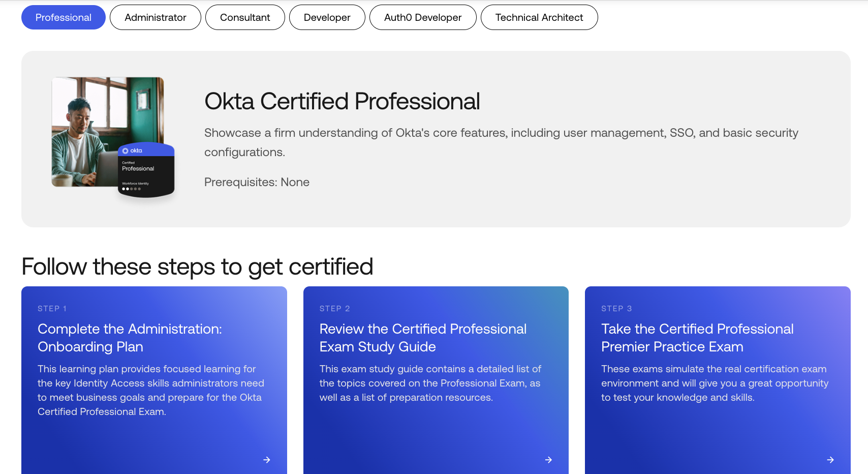Open the Technical Architect tab

tap(539, 17)
